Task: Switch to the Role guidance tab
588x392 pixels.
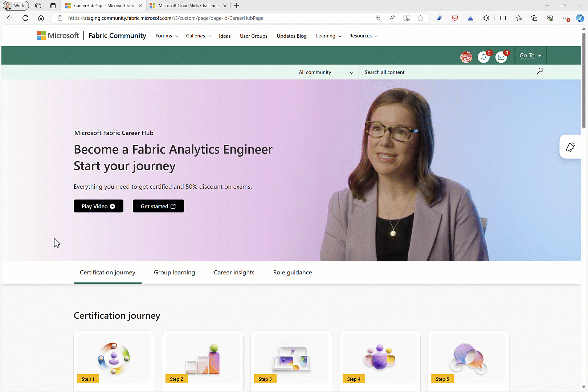Action: [x=293, y=273]
